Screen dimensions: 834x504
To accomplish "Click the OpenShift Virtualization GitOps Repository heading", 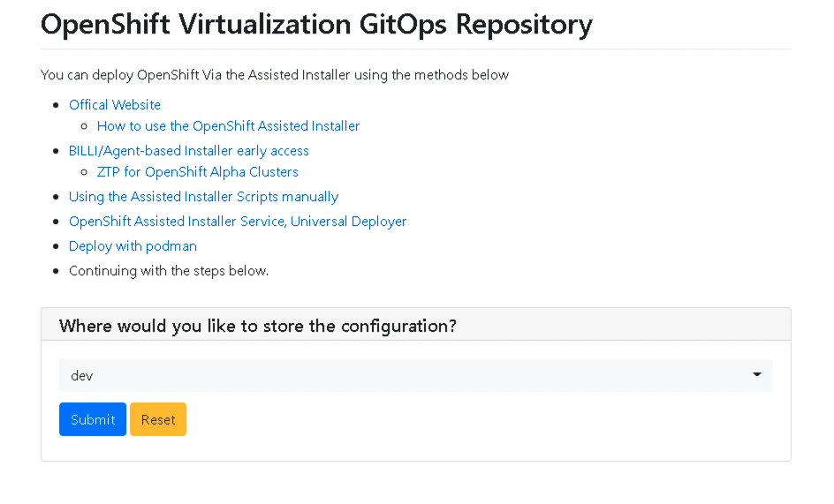I will pyautogui.click(x=316, y=25).
